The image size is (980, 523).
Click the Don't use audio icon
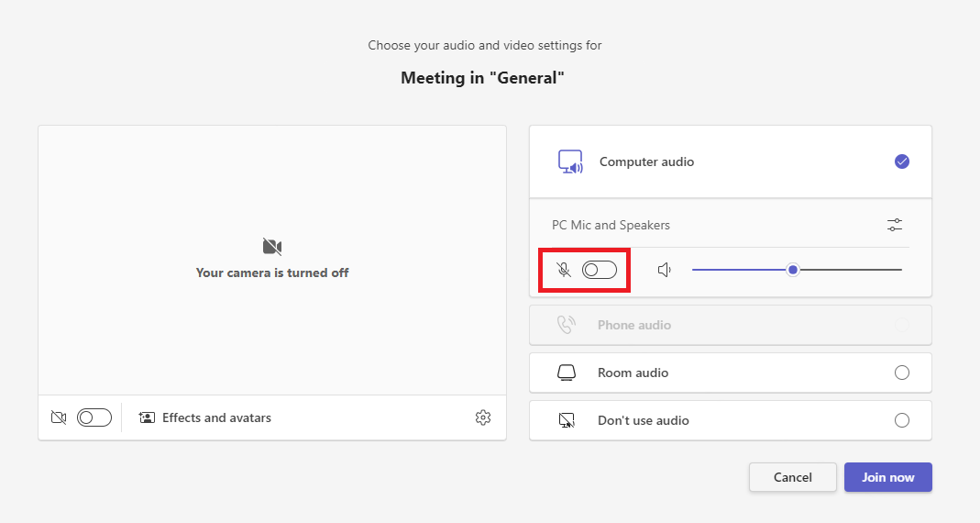[567, 420]
